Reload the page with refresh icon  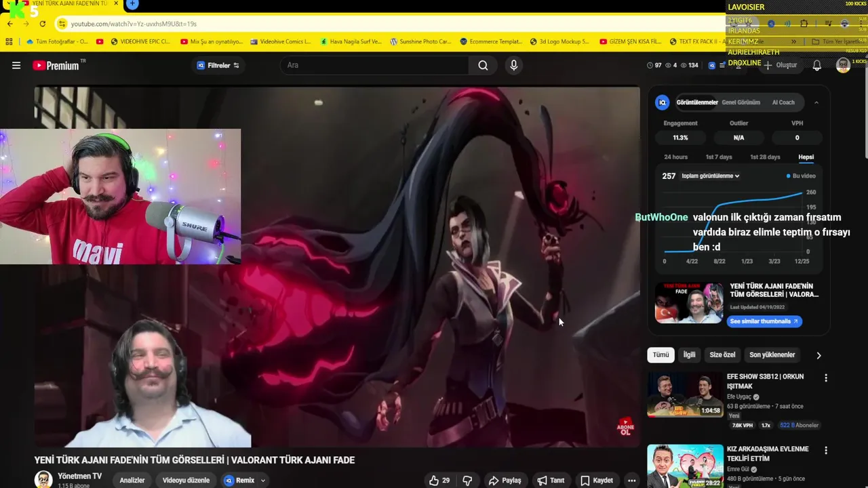(x=42, y=24)
